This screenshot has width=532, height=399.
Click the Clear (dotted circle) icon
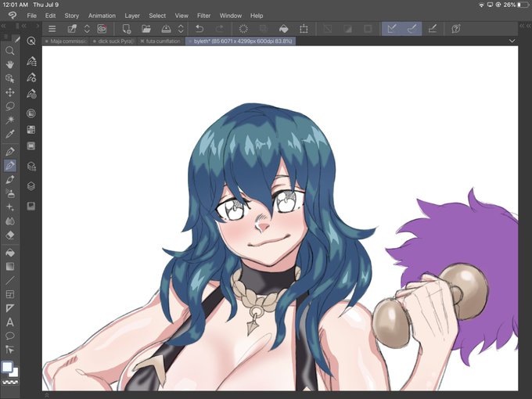[243, 29]
